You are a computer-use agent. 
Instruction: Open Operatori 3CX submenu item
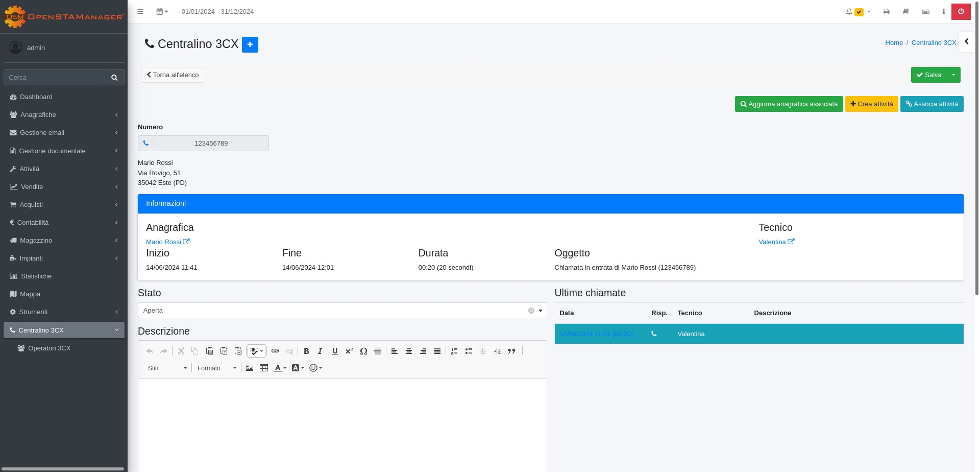49,348
